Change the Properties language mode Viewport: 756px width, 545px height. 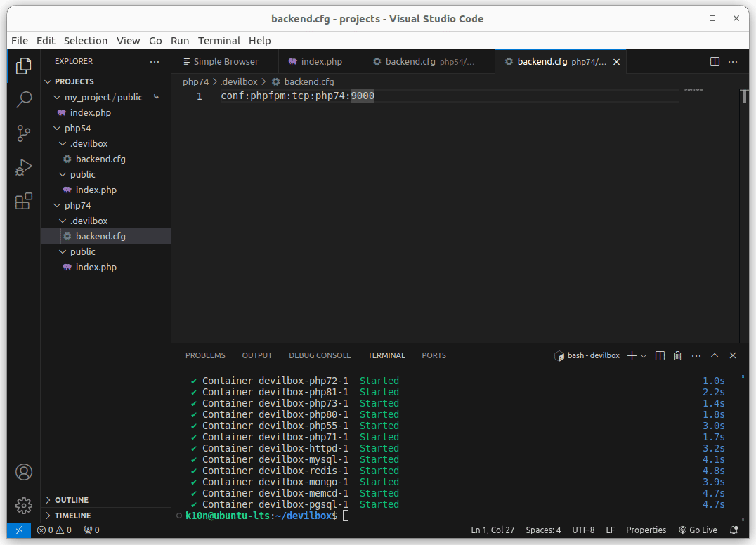click(646, 530)
